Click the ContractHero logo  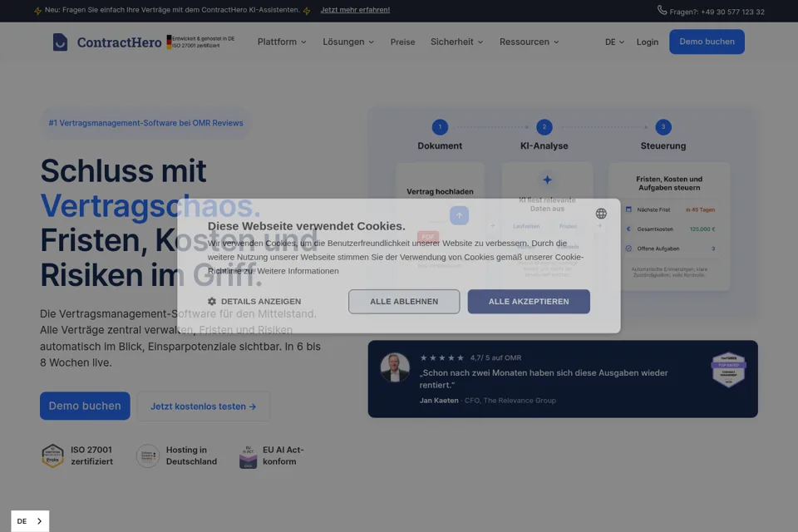pos(107,42)
